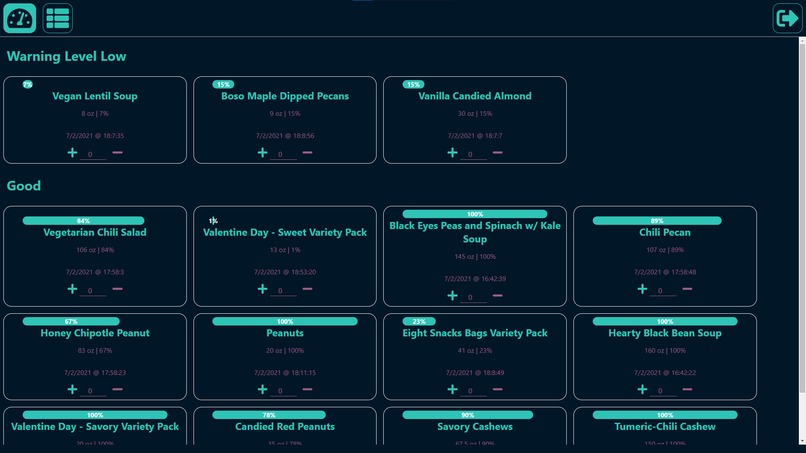This screenshot has width=806, height=453.
Task: Click the '145 oz | 100%' text
Action: coord(475,257)
